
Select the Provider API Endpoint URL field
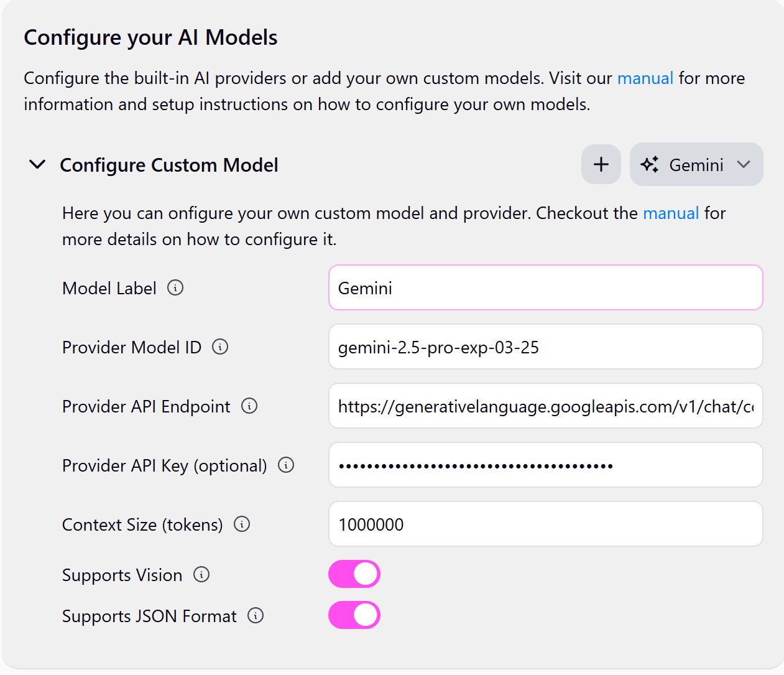tap(546, 406)
